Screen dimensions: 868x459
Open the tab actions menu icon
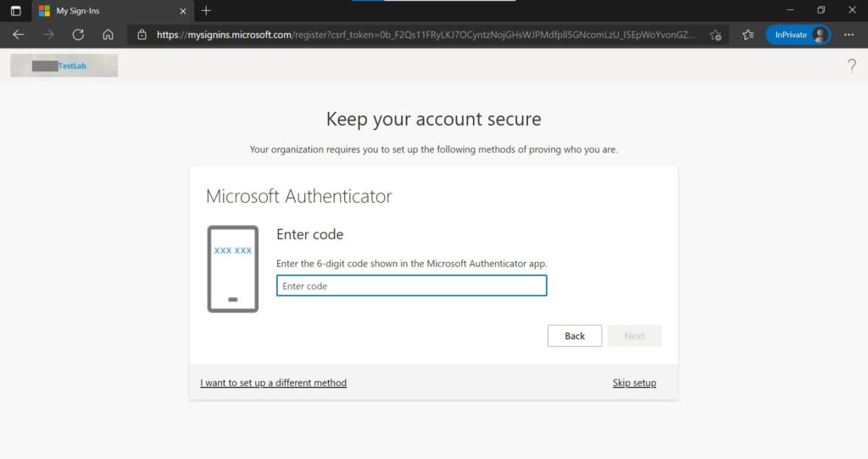pos(15,11)
